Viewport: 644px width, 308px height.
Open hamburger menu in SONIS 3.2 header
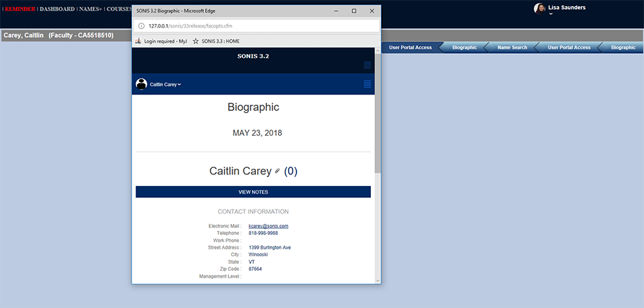[x=367, y=65]
